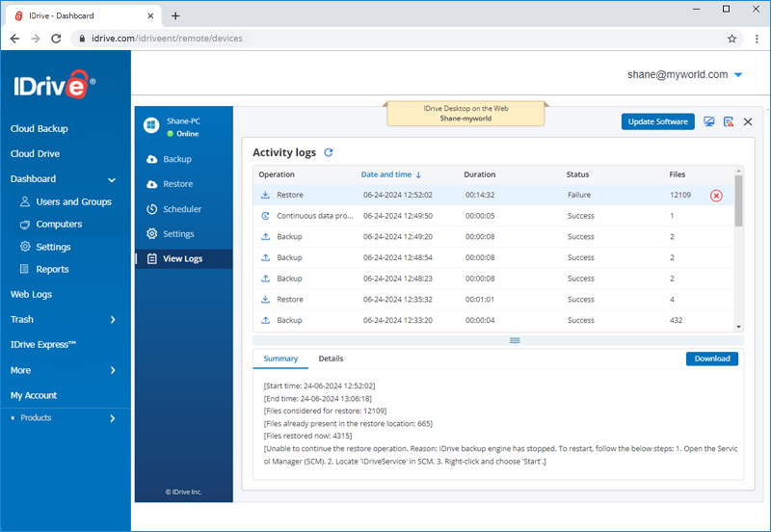Viewport: 771px width, 532px height.
Task: Reload the browser page
Action: [x=56, y=39]
